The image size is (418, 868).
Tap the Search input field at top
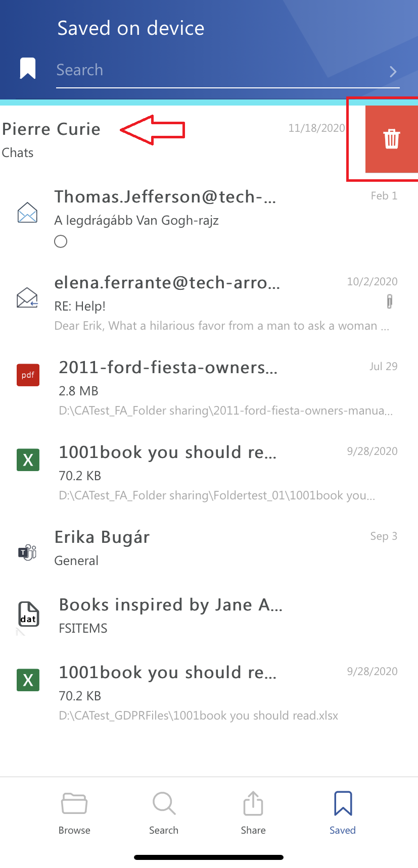point(217,70)
